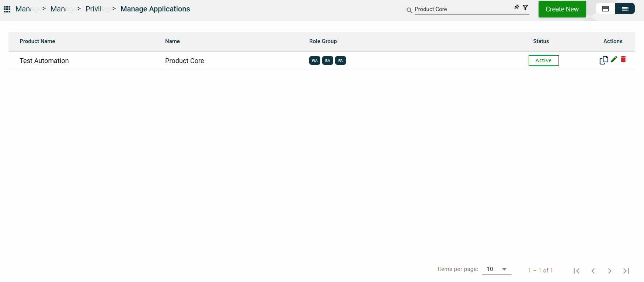
Task: Go to the next page
Action: coord(610,271)
